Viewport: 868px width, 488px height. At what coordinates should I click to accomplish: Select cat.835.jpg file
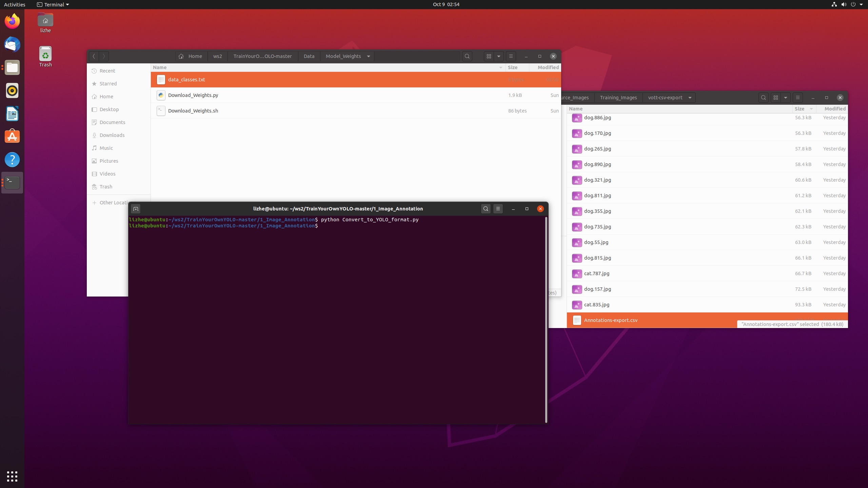(707, 305)
